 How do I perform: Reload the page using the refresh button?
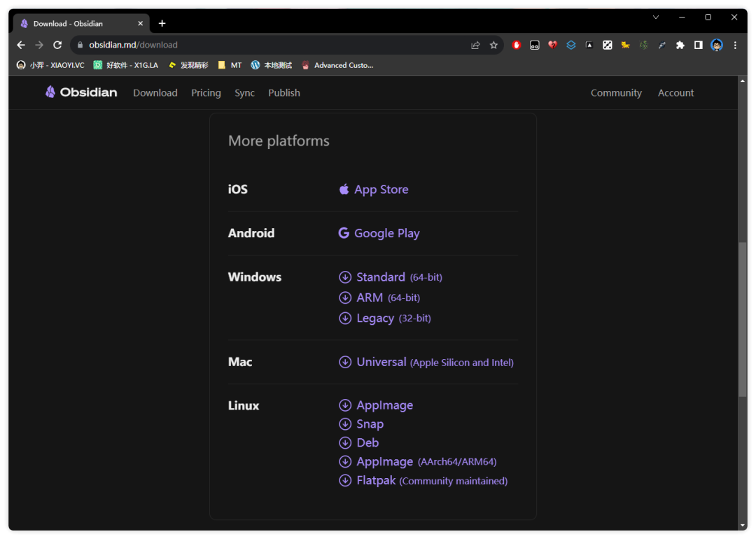tap(57, 45)
